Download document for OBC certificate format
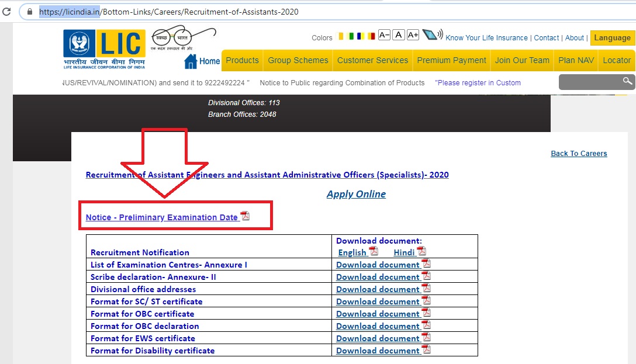636x364 pixels. [378, 314]
